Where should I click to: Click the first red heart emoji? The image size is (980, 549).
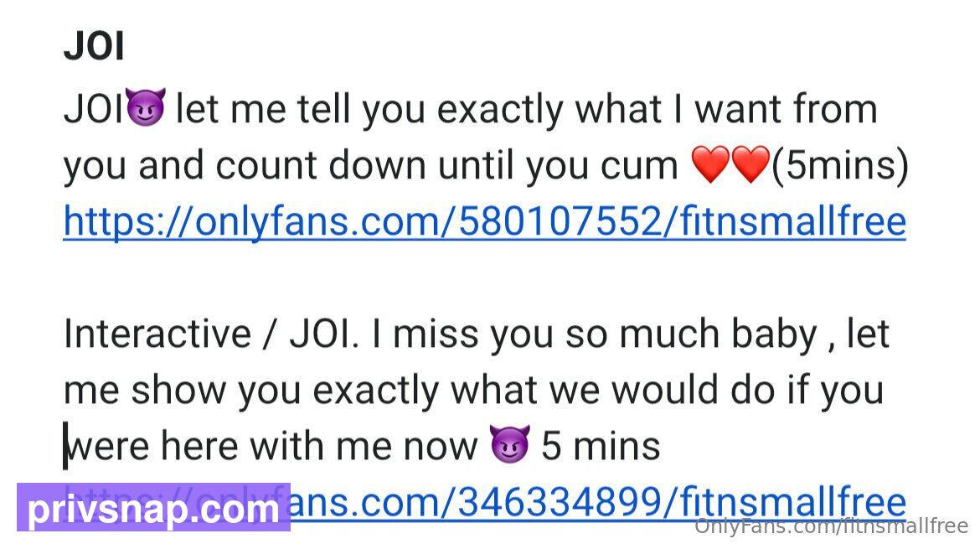[x=711, y=164]
